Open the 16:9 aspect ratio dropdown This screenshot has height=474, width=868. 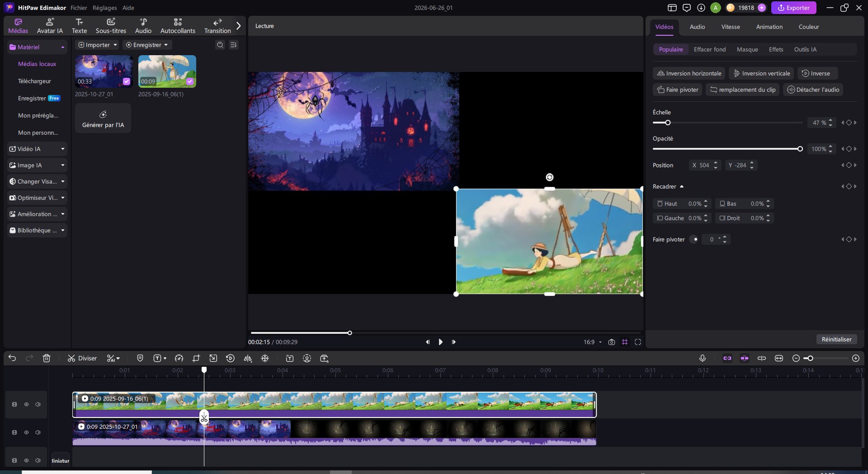593,342
